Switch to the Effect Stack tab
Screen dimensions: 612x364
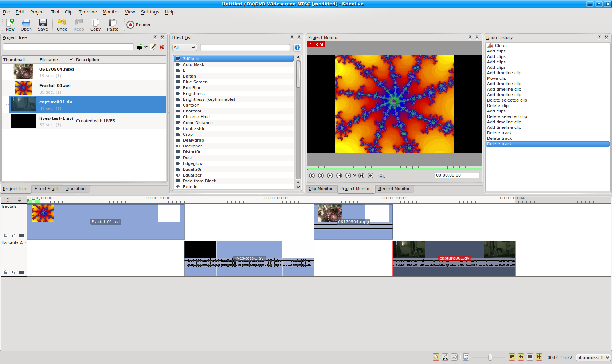point(47,189)
